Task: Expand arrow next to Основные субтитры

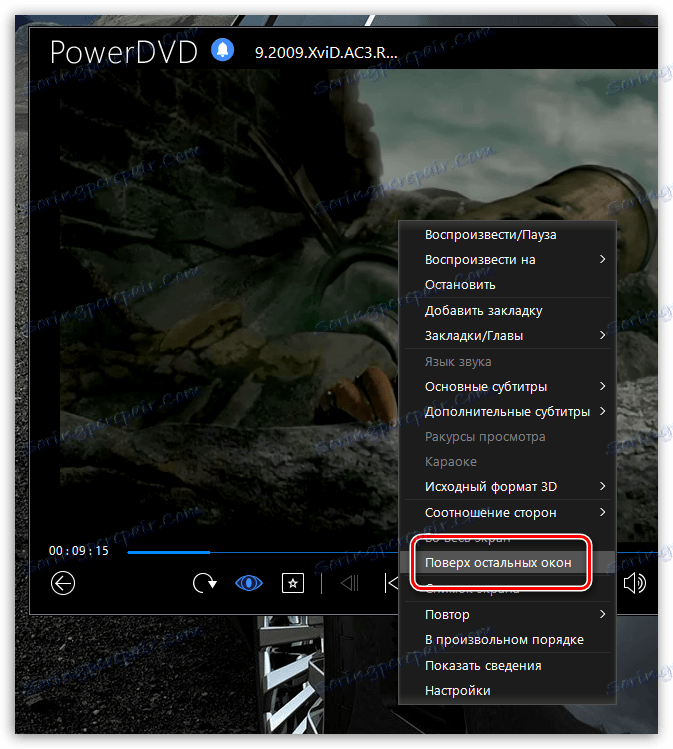Action: pyautogui.click(x=602, y=386)
